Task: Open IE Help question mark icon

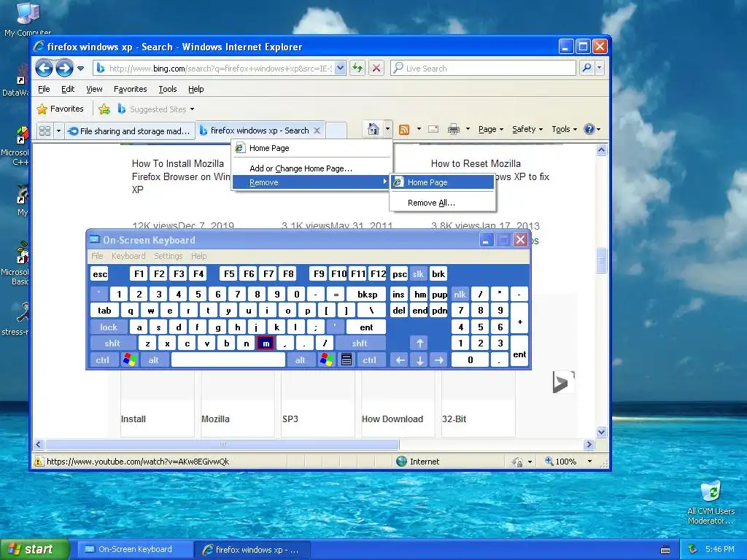Action: pos(589,129)
